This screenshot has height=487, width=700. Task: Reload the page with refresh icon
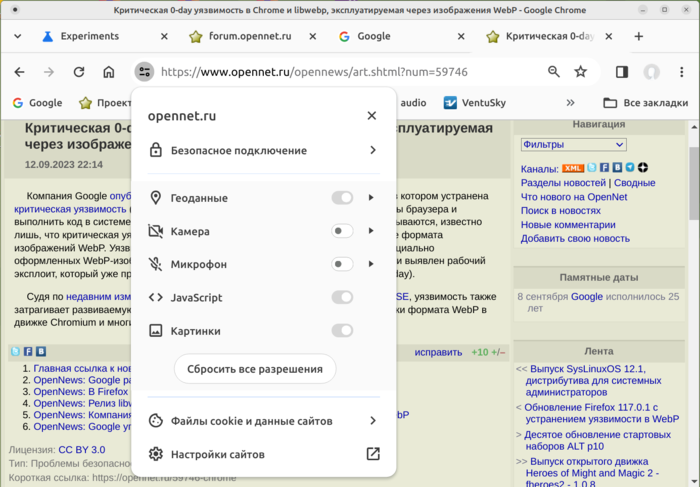[x=79, y=72]
